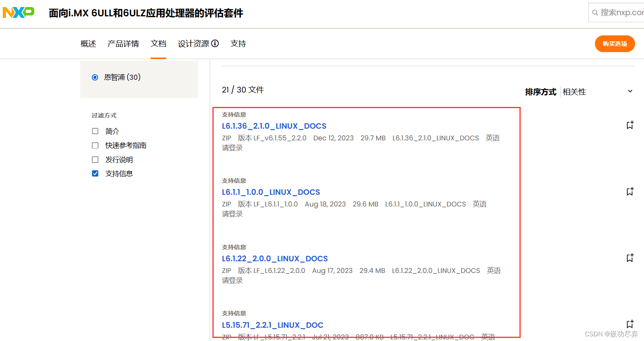The width and height of the screenshot is (644, 341).
Task: Click 请登录 under L6.1.1_1.0.0_LINUX_DOCS
Action: [x=232, y=214]
